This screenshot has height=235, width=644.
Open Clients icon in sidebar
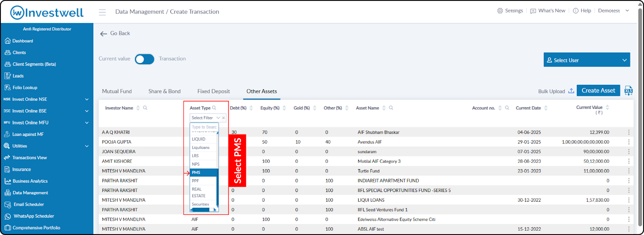pyautogui.click(x=7, y=53)
